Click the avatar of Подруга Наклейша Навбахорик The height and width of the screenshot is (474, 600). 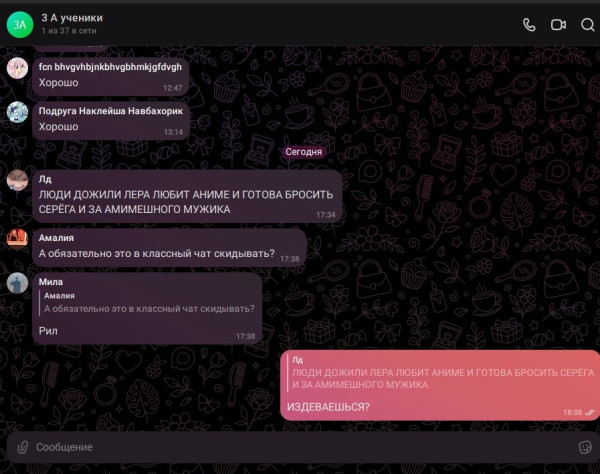click(17, 112)
